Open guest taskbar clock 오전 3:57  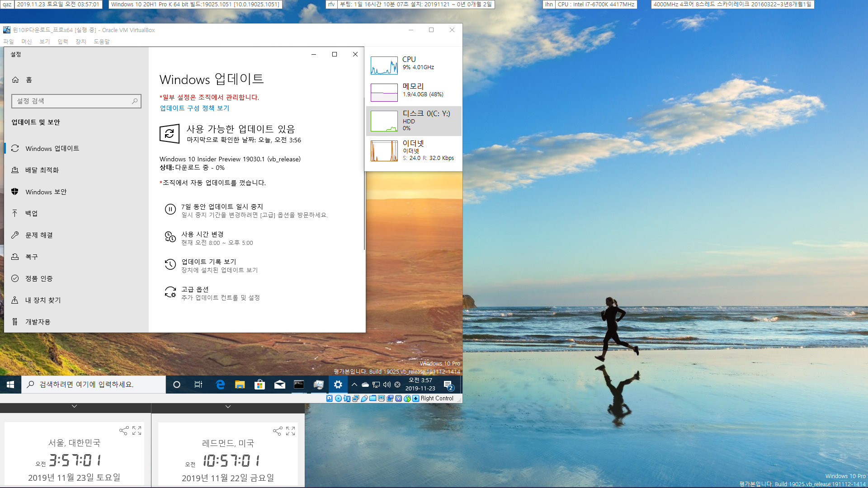click(x=420, y=385)
